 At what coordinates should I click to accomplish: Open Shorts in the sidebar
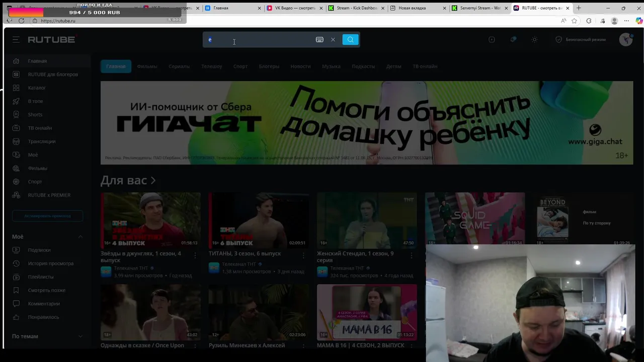47,115
